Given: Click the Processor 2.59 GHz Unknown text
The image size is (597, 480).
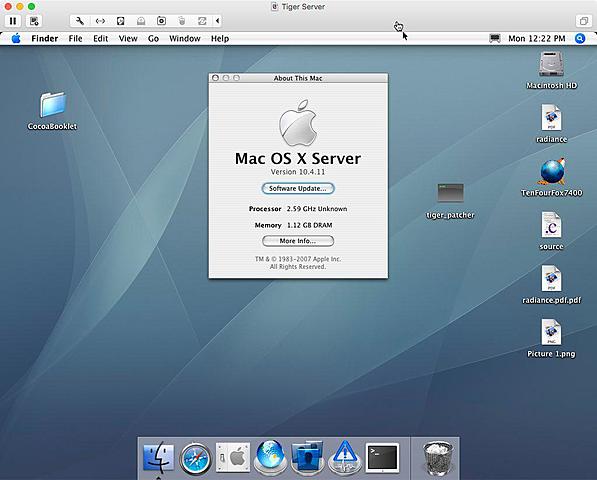Looking at the screenshot, I should [x=298, y=209].
